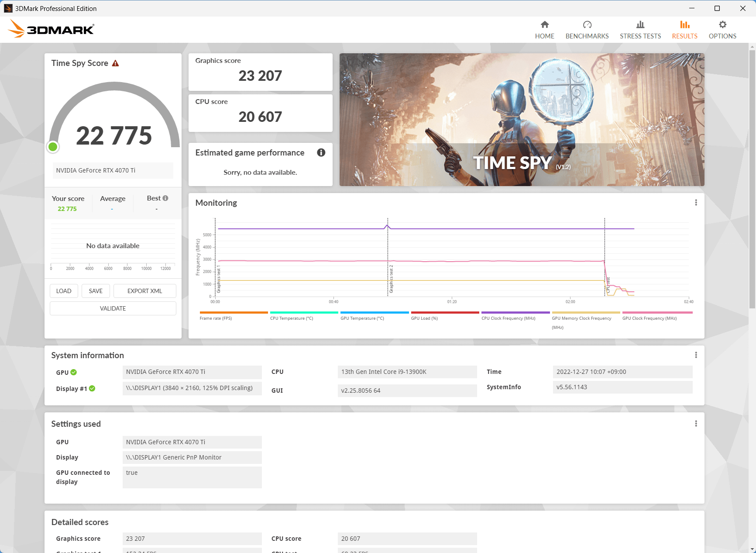Open the HOME tab

click(x=544, y=30)
